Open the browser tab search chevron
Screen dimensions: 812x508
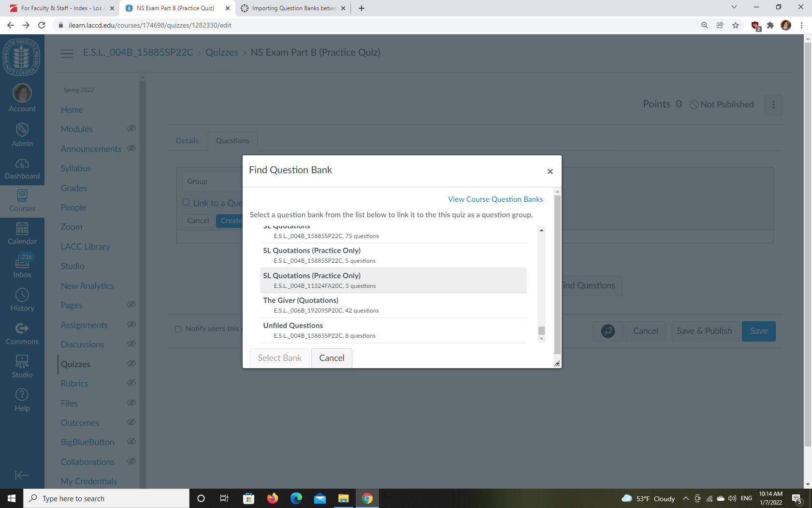[x=734, y=8]
